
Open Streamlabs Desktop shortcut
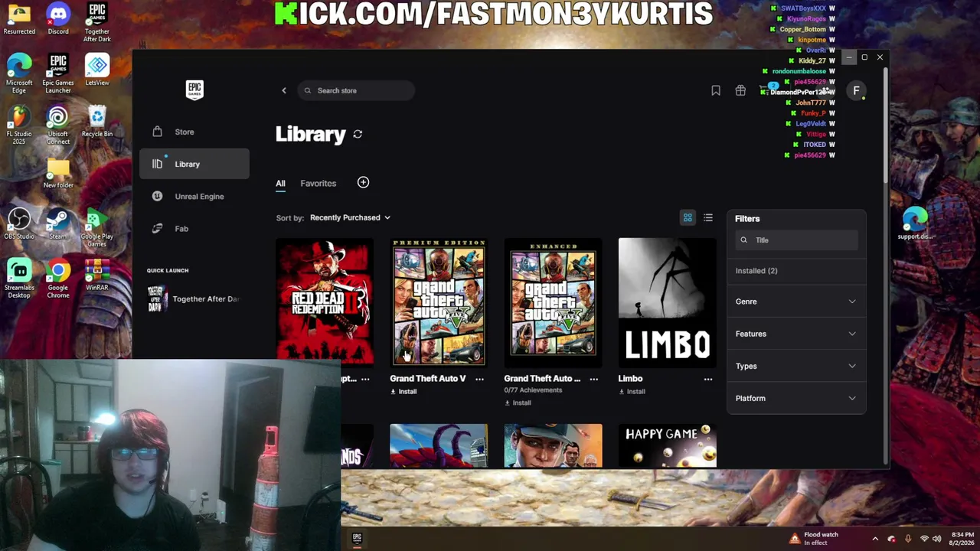point(19,279)
